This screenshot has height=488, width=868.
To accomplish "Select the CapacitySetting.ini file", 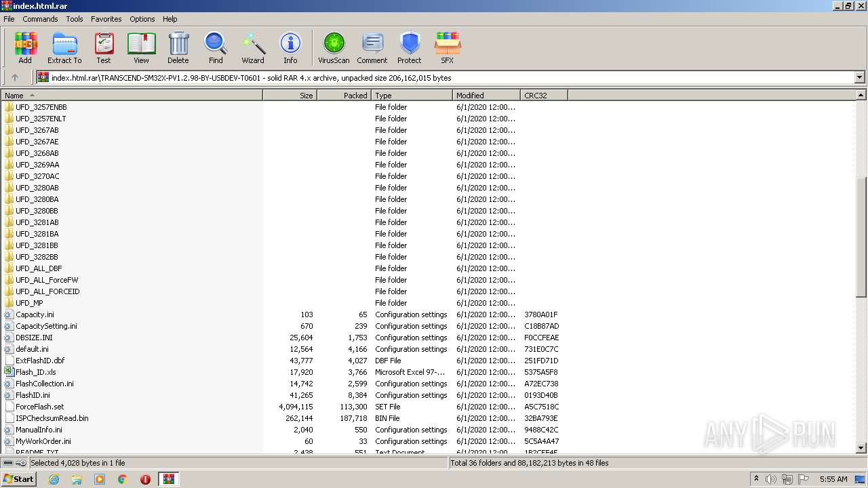I will point(46,326).
